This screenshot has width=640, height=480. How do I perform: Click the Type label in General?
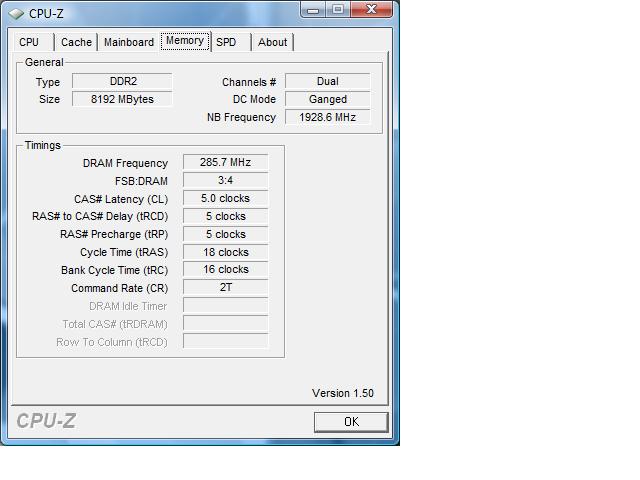coord(48,82)
